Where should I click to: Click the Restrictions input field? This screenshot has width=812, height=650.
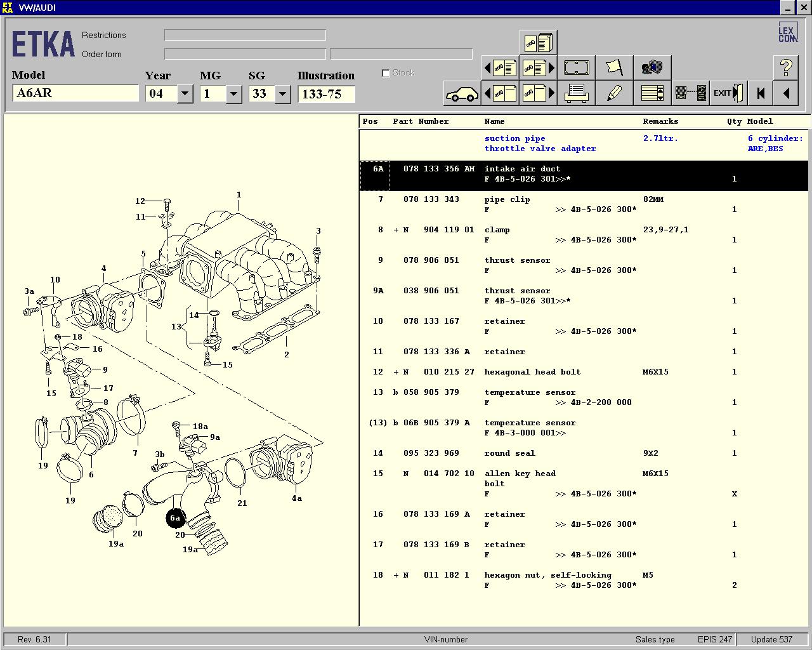click(x=245, y=35)
